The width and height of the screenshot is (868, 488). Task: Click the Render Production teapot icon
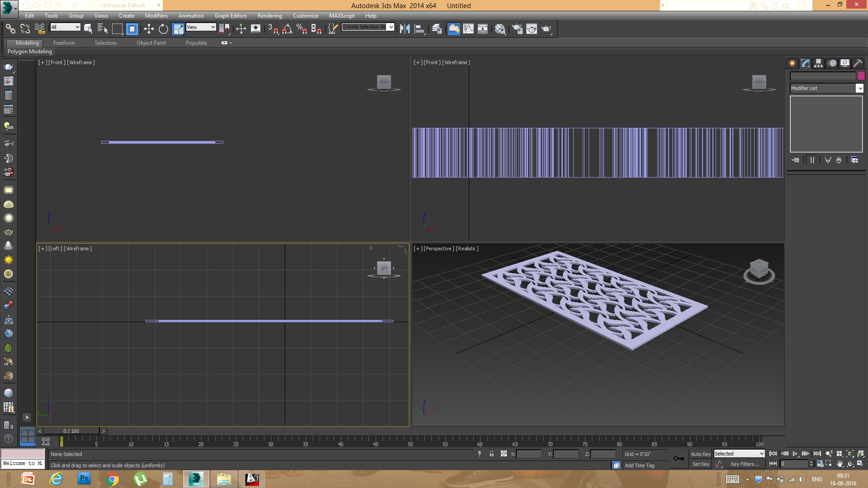coord(547,29)
